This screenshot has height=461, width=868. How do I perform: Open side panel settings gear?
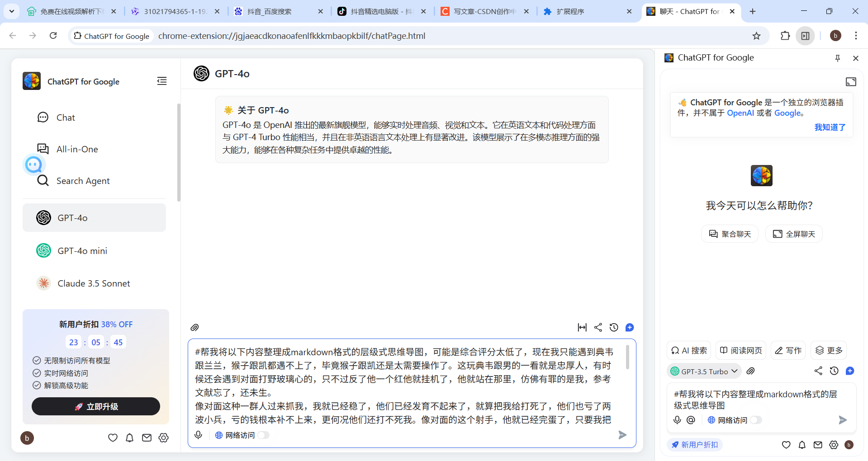pyautogui.click(x=834, y=445)
